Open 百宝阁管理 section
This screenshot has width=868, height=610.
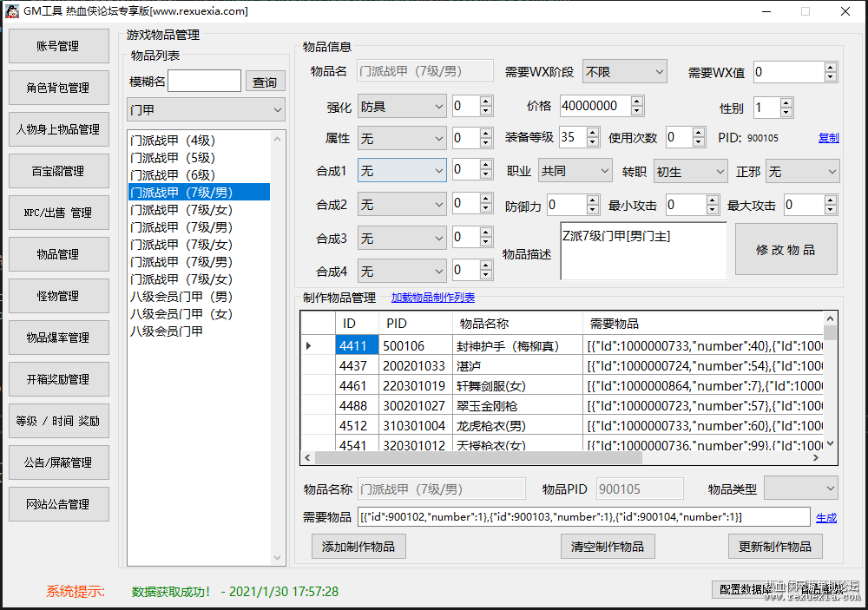[59, 171]
